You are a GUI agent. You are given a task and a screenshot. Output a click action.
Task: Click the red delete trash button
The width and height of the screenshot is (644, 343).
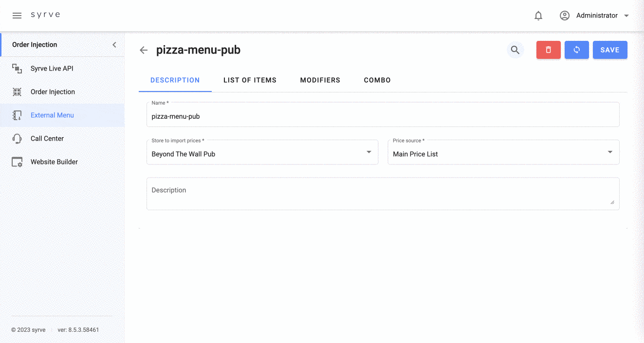point(549,50)
